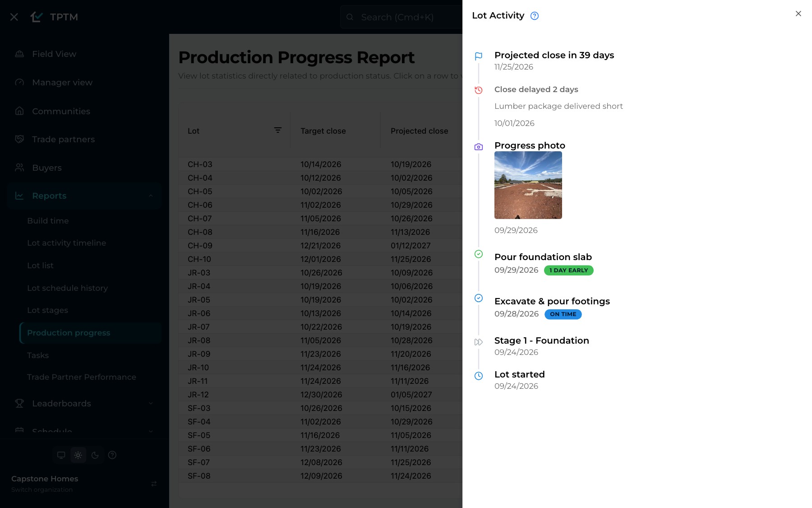Click the Pour foundation slab check icon
This screenshot has width=812, height=508.
click(x=479, y=254)
